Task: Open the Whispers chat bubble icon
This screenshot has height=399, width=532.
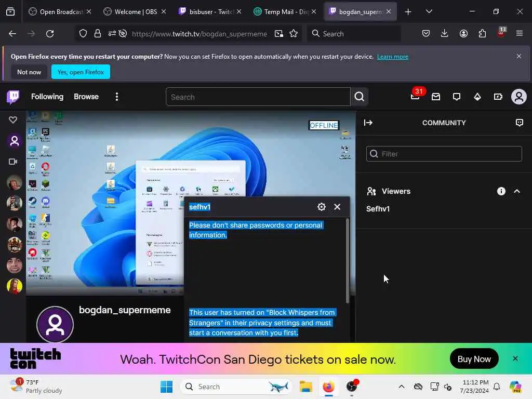Action: tap(457, 97)
